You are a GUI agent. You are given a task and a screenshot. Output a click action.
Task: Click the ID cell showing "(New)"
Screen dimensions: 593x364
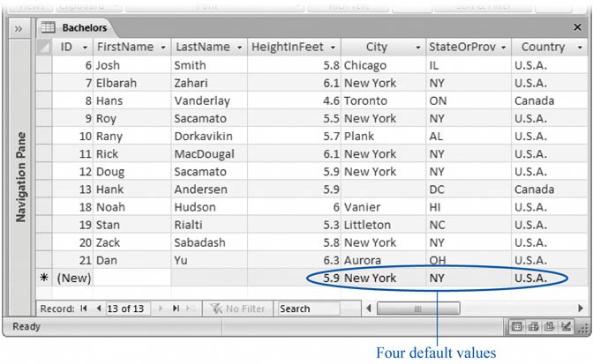[x=72, y=278]
